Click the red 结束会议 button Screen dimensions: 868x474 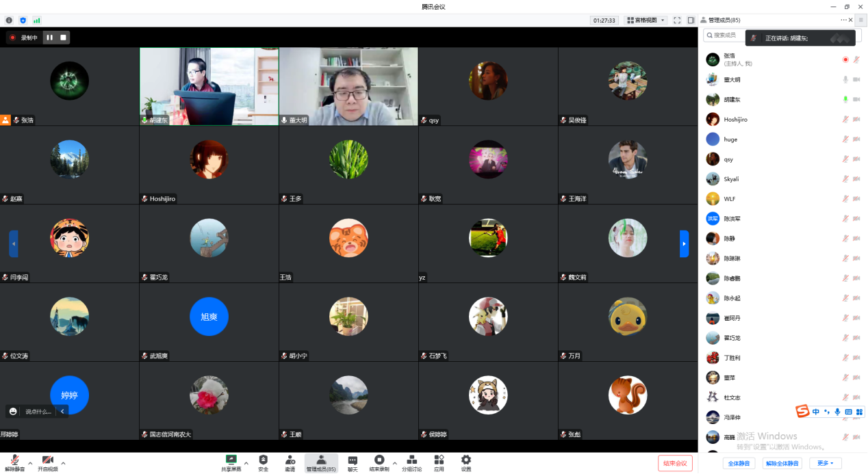click(675, 463)
